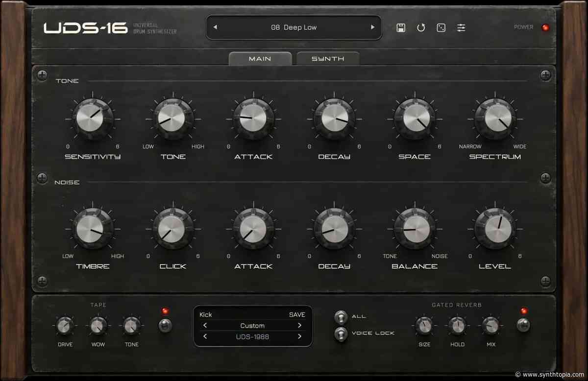Click the SENSITIVITY knob
This screenshot has width=588, height=381.
point(93,118)
